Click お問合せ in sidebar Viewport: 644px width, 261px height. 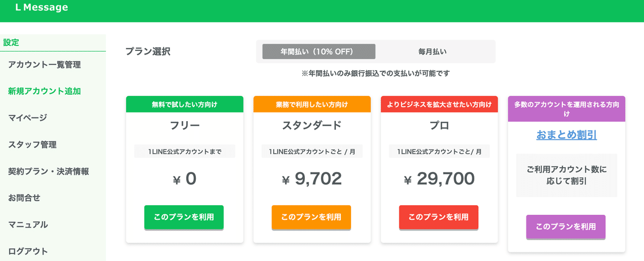click(24, 198)
